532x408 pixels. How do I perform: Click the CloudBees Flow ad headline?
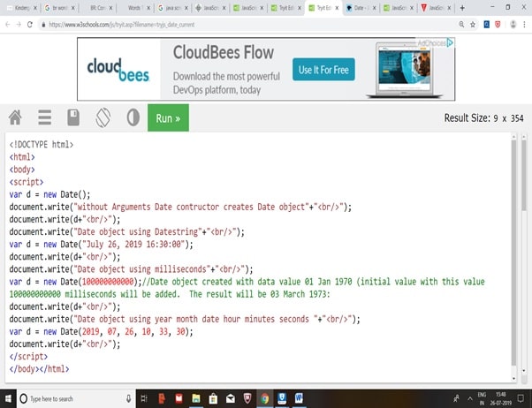(224, 53)
